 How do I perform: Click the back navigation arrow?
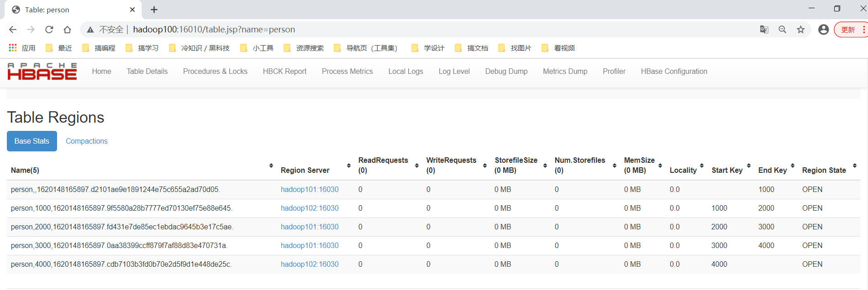point(13,30)
